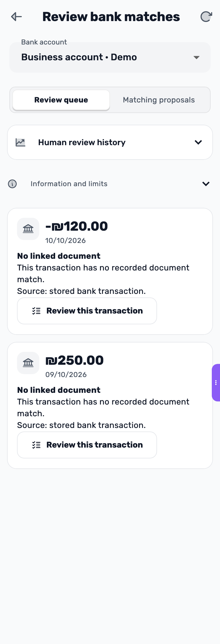220x644 pixels.
Task: Click the 09/10/2026 transaction card
Action: [x=110, y=405]
